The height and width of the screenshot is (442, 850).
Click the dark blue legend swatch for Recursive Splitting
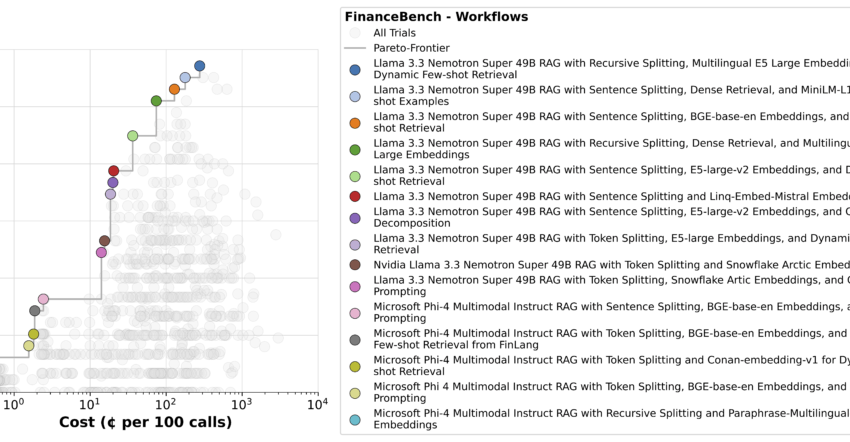[x=355, y=69]
